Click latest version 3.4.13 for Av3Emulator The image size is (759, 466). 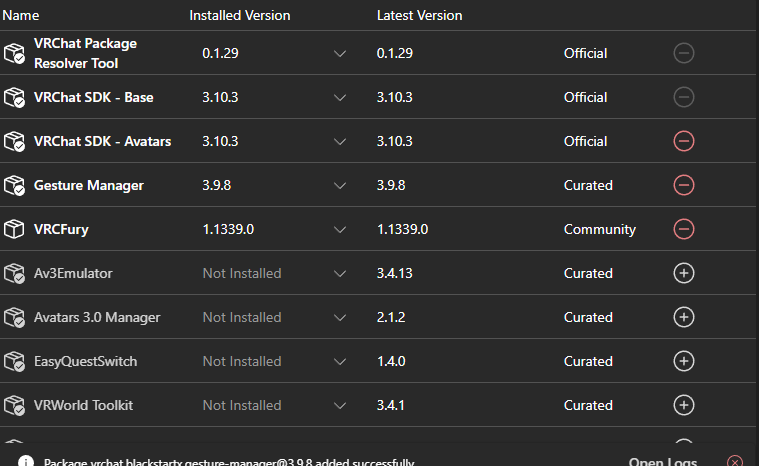tap(395, 273)
